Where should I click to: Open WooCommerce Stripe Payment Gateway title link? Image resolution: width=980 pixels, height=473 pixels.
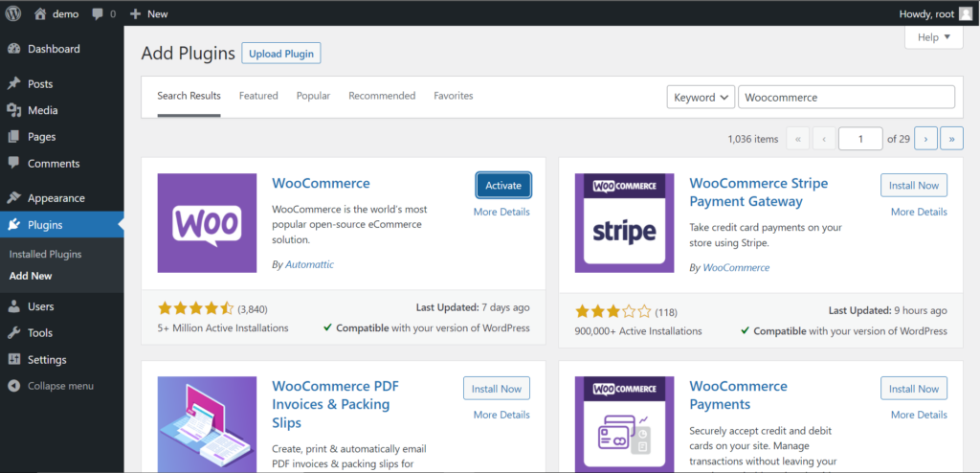coord(759,192)
